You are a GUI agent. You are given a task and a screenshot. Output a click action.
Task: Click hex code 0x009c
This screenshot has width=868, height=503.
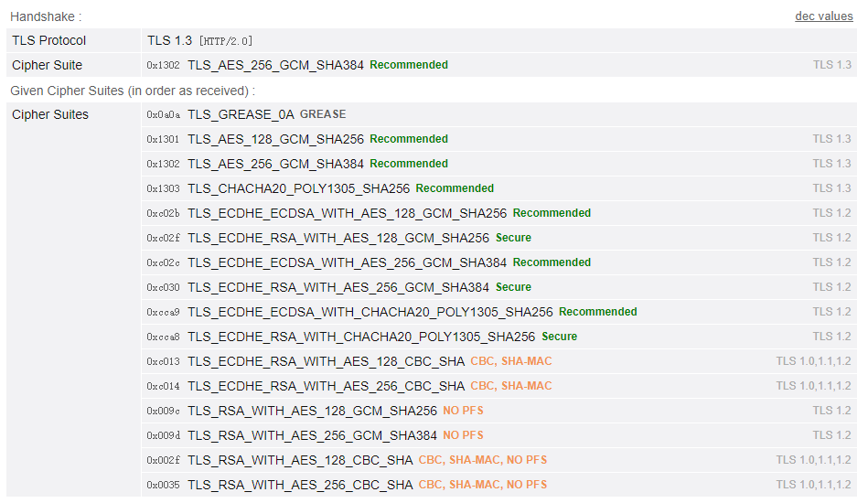tap(164, 412)
